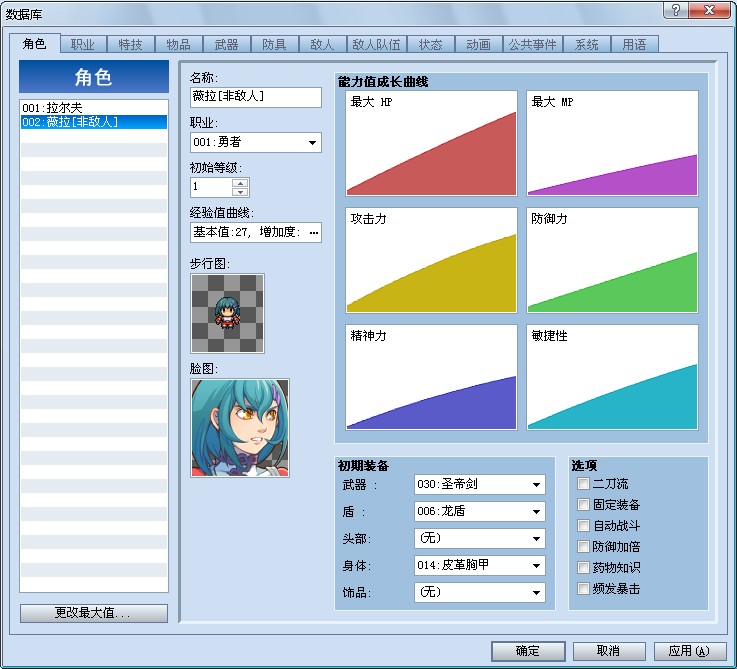Decrease the 初始等级 with the down arrow

[x=240, y=192]
